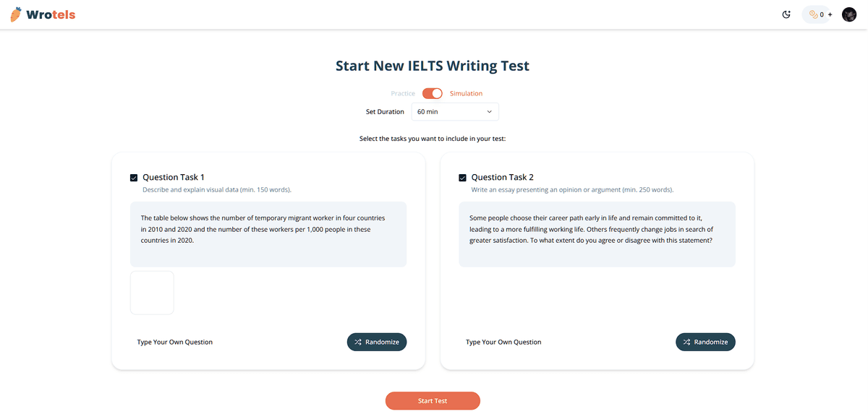The height and width of the screenshot is (414, 868).
Task: Click shuffle icon in Task 1 Randomize button
Action: pos(358,342)
